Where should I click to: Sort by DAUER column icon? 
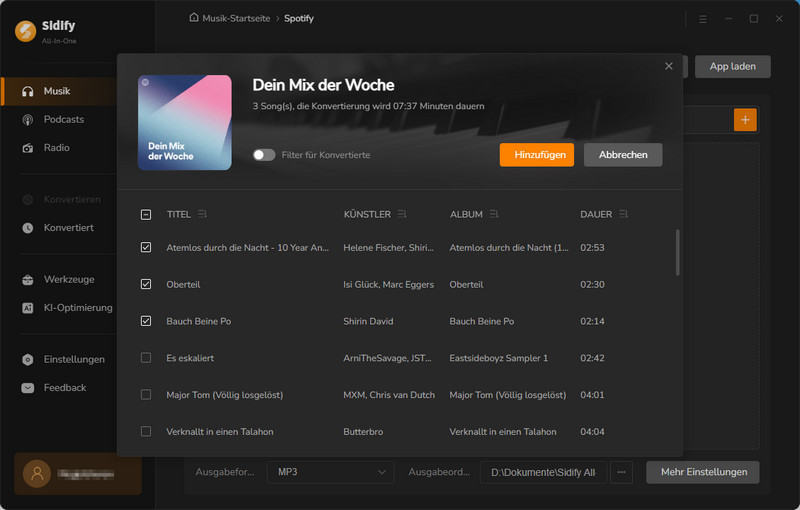point(623,214)
